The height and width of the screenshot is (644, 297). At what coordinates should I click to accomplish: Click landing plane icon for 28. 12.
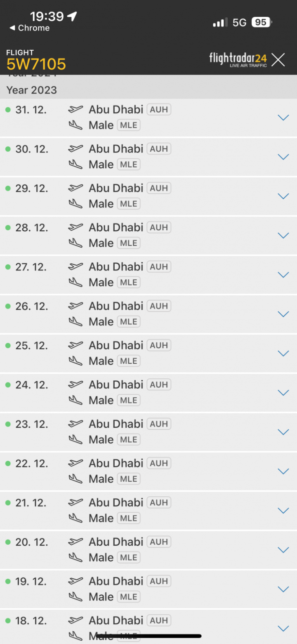click(75, 243)
